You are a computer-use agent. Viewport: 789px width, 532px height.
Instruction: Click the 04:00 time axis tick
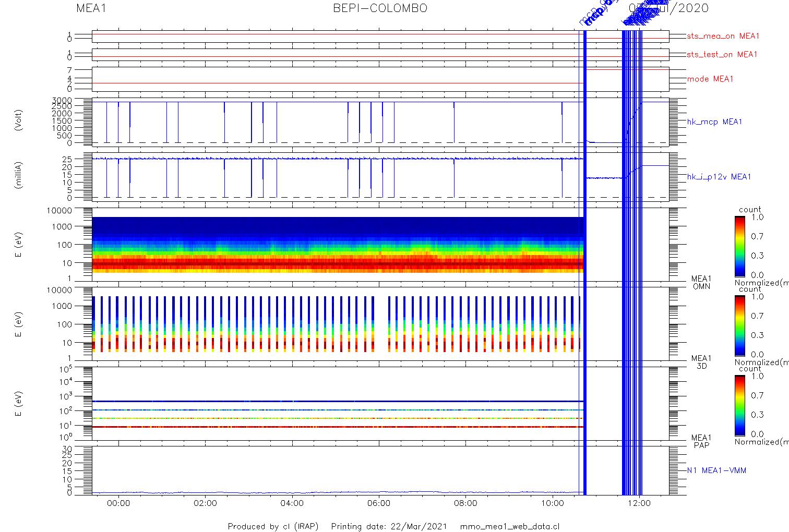click(x=292, y=503)
